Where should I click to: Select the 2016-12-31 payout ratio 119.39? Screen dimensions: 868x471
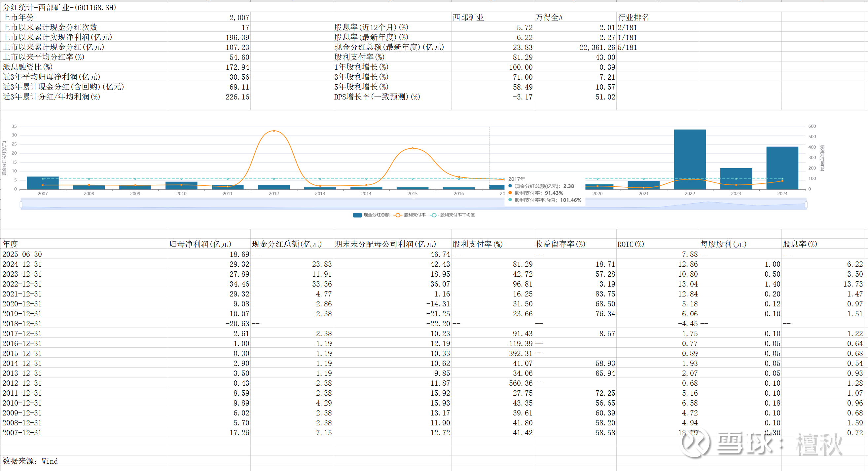tap(492, 343)
